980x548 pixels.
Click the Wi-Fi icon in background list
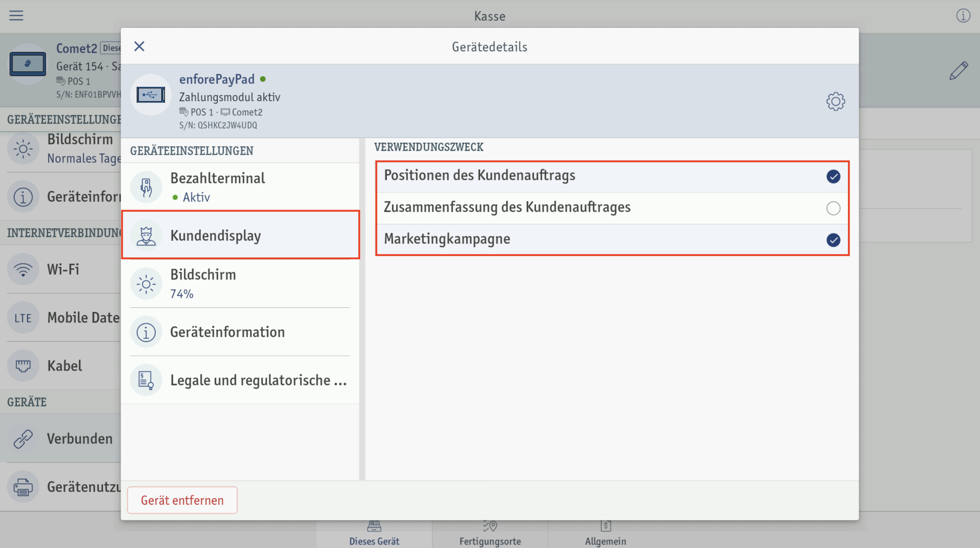coord(23,269)
